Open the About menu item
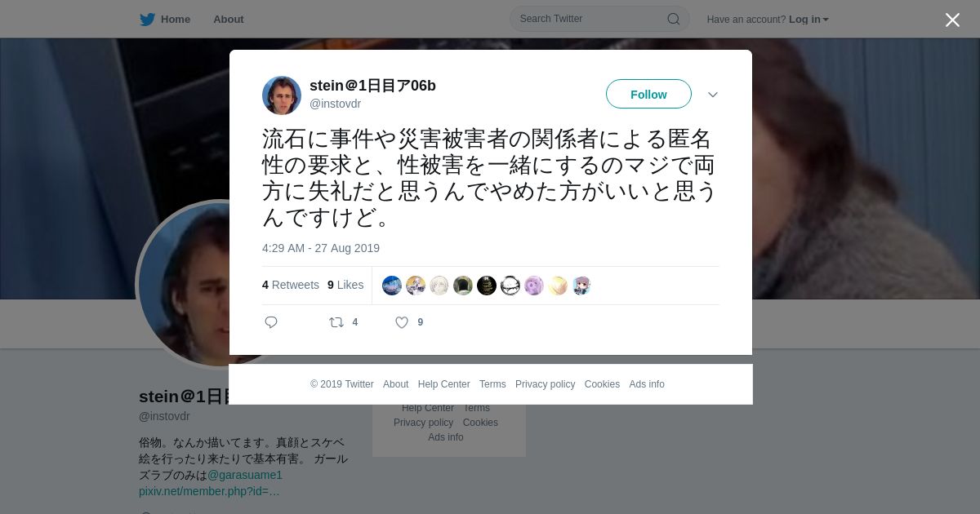The width and height of the screenshot is (980, 514). coord(229,19)
